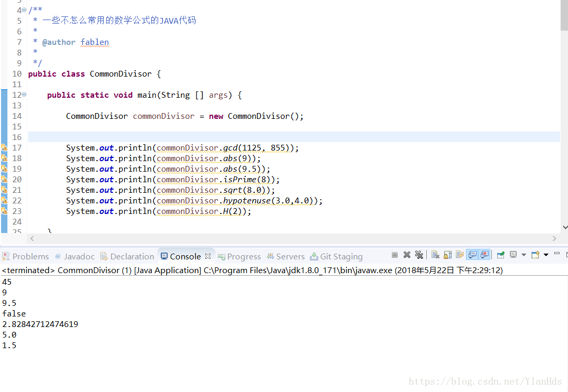This screenshot has height=392, width=568.
Task: Click console output '1.5'
Action: (9, 346)
